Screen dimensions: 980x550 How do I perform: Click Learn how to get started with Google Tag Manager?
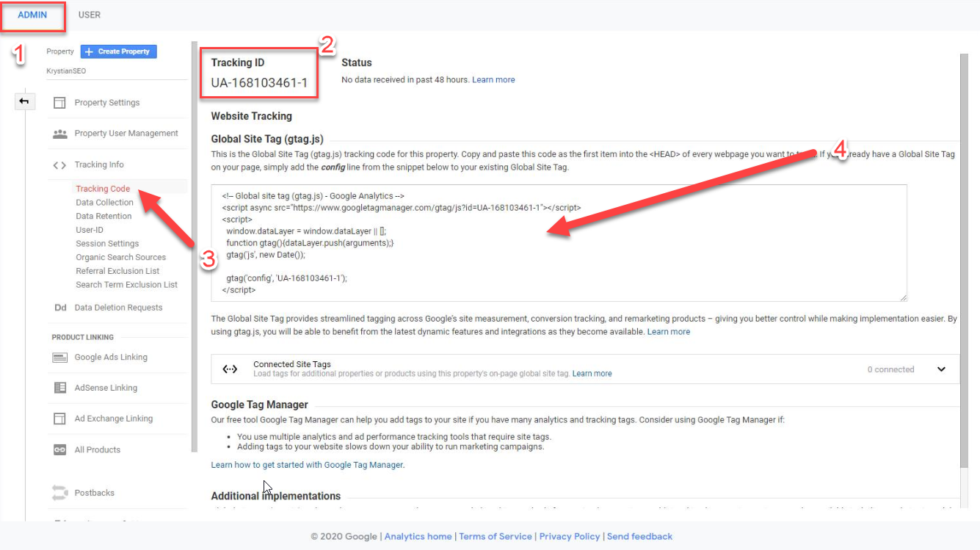(x=307, y=465)
